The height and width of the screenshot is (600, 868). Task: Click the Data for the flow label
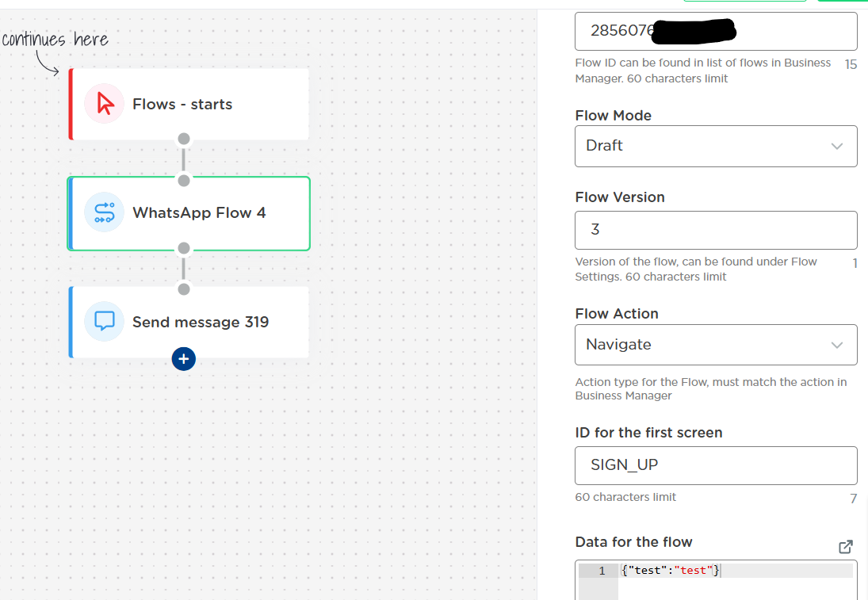pos(634,542)
